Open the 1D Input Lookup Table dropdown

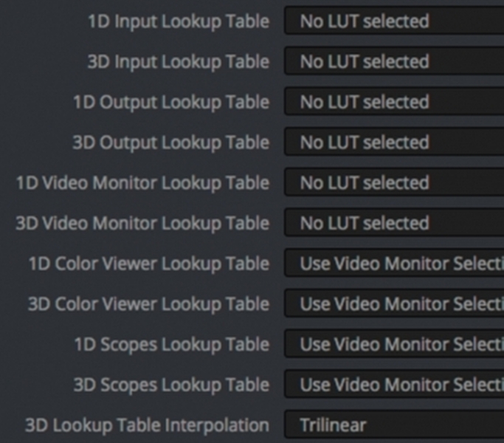pyautogui.click(x=394, y=21)
